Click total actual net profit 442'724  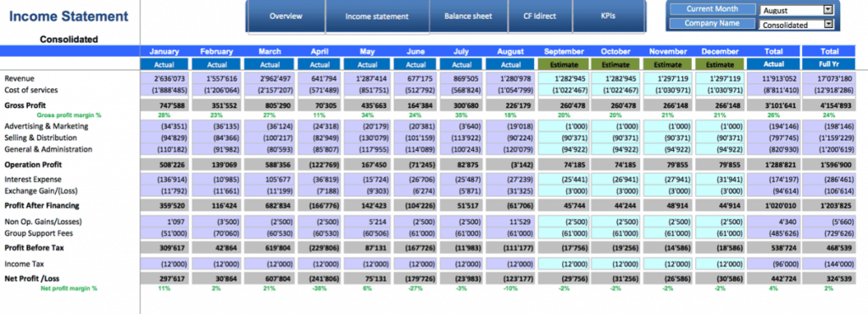(x=773, y=278)
